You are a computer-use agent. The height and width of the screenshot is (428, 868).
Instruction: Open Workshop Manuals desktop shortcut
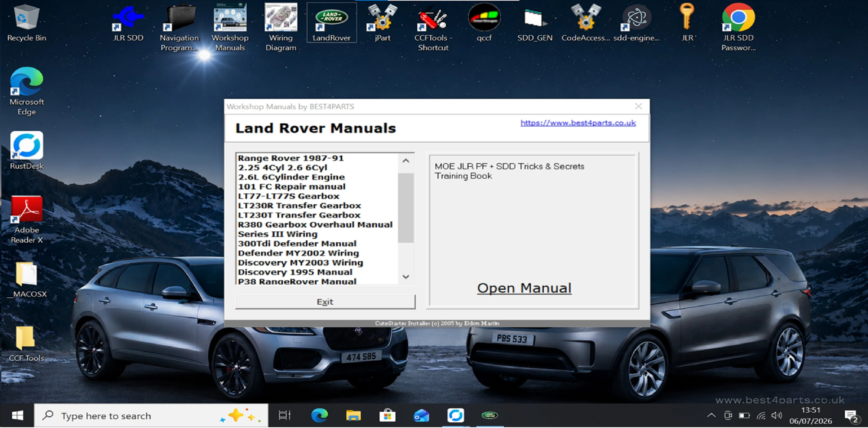click(230, 27)
